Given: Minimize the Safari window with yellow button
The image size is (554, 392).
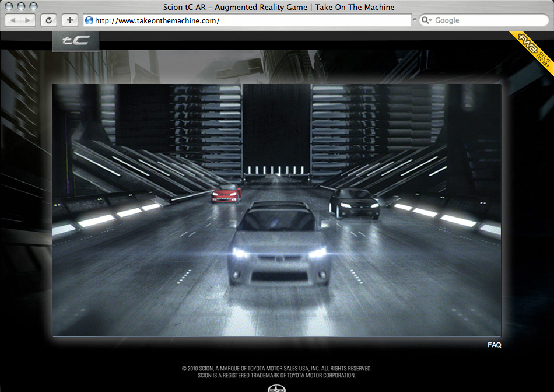Looking at the screenshot, I should click(22, 6).
